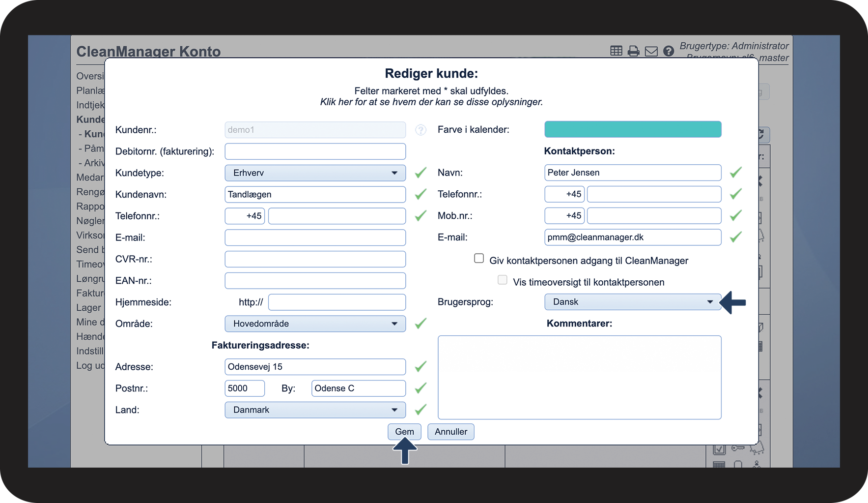Image resolution: width=868 pixels, height=503 pixels.
Task: Click the printer icon in the header
Action: tap(634, 51)
